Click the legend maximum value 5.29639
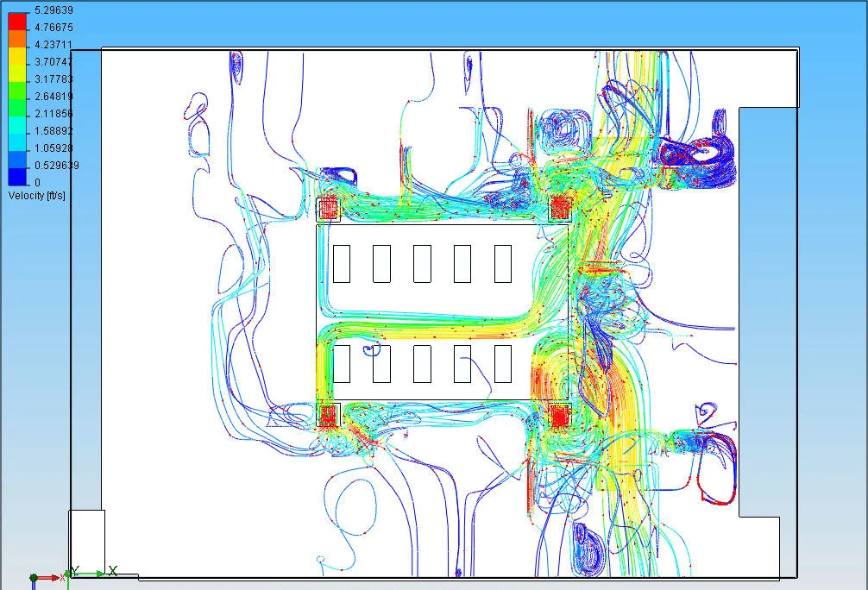 click(x=53, y=10)
